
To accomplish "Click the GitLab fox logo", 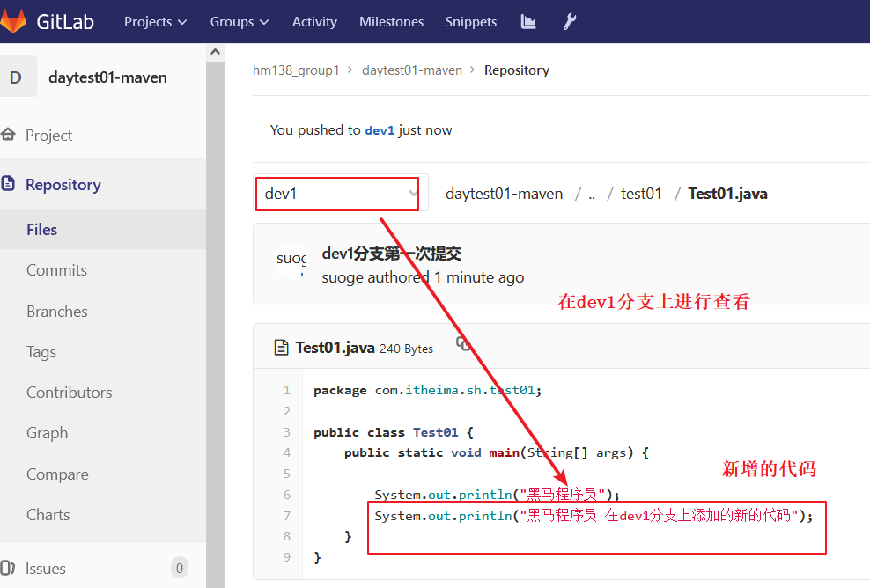I will coord(13,21).
